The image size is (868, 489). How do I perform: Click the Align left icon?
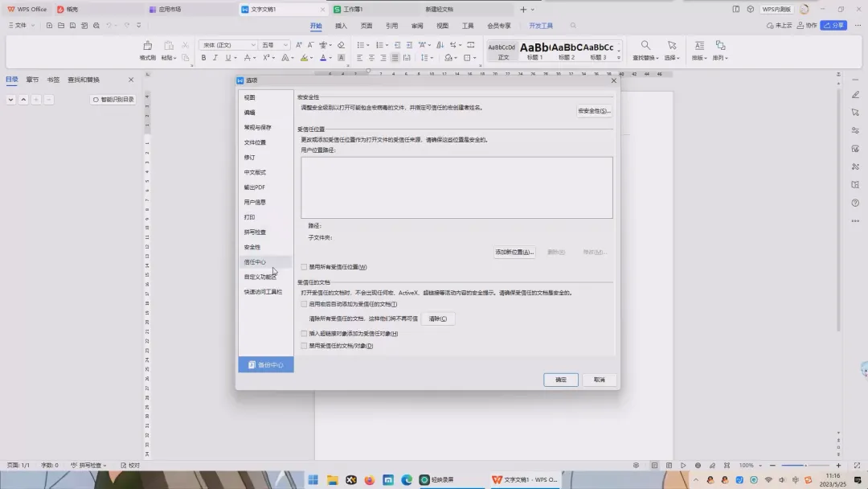pyautogui.click(x=360, y=58)
